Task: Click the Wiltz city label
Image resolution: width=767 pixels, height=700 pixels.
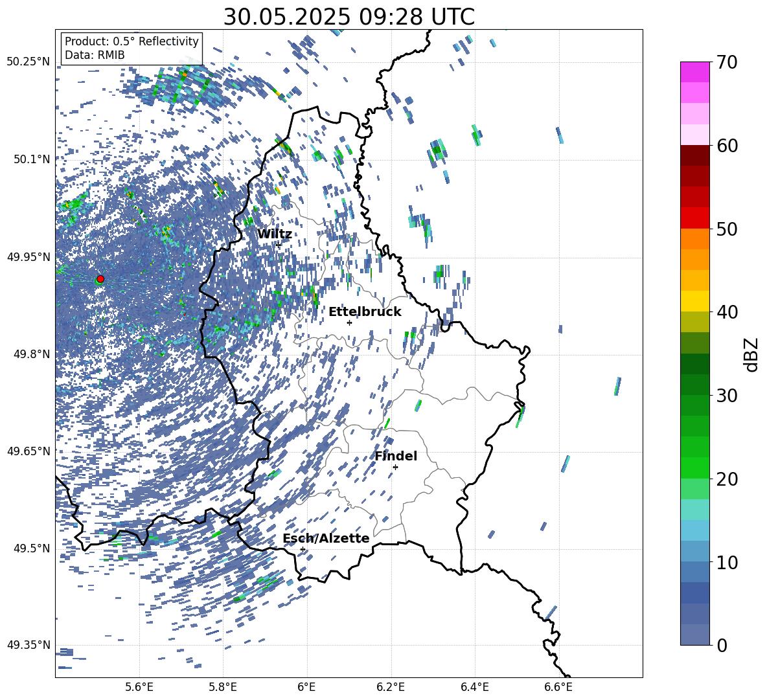Action: [x=275, y=234]
